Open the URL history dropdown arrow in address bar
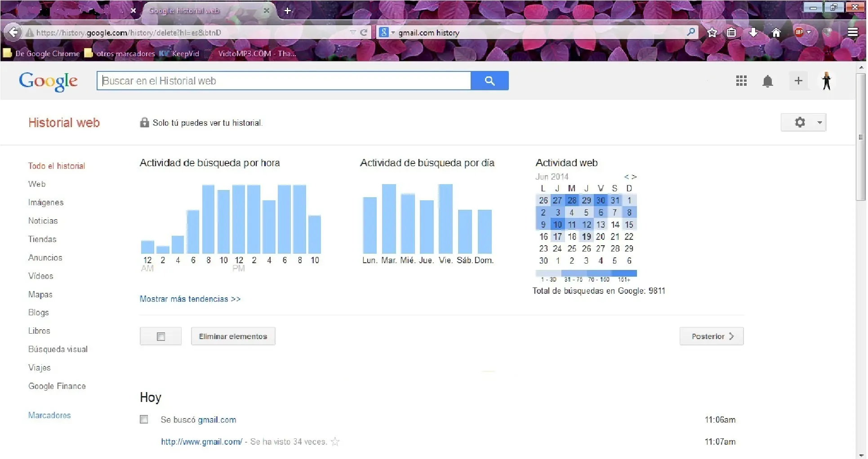This screenshot has height=459, width=868. coord(353,32)
